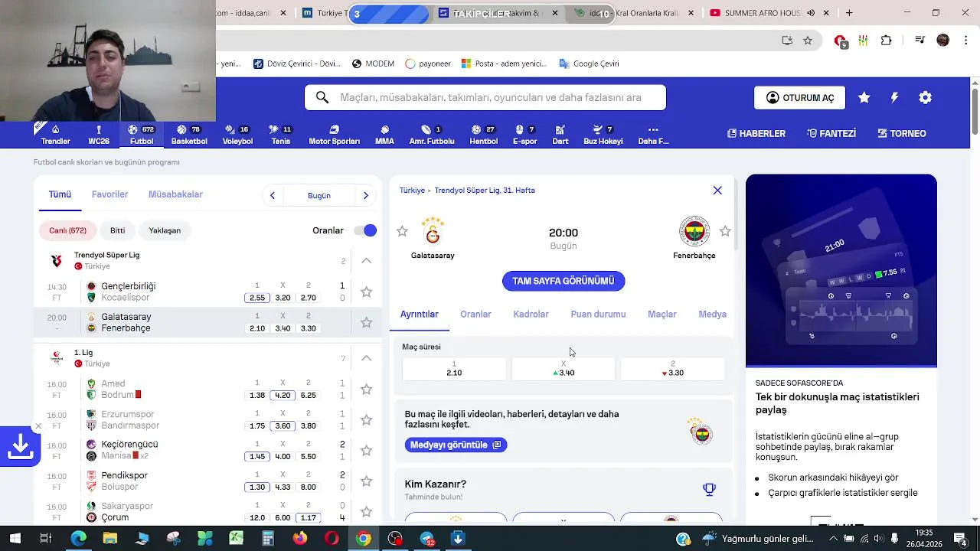Favorite the Erzurumspor vs Bandırmaspor match
This screenshot has width=980, height=551.
366,419
